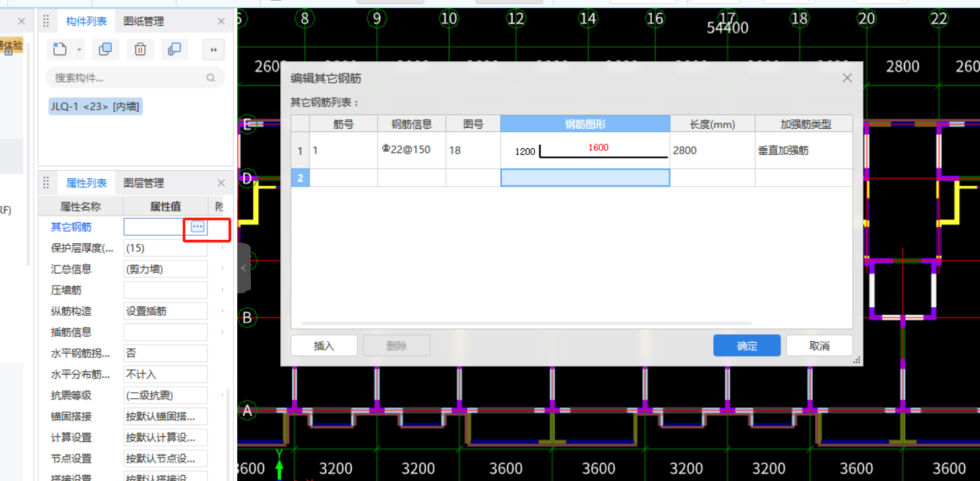980x481 pixels.
Task: Select component JLQ-1 <23> [内墙]
Action: [95, 106]
